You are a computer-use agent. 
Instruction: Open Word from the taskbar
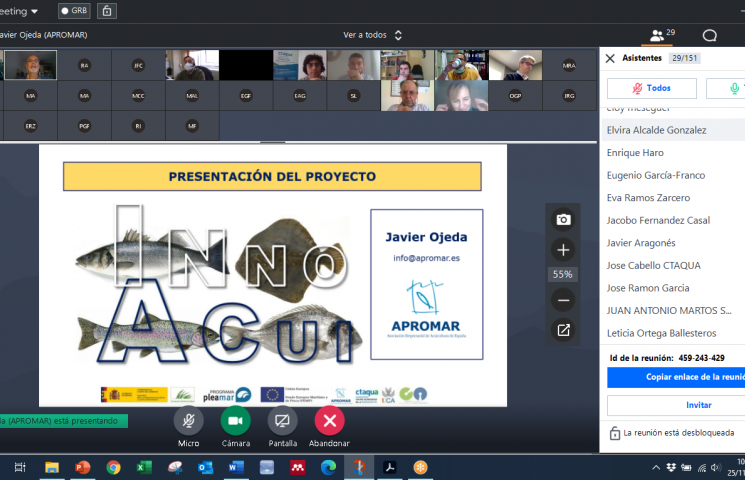[236, 468]
